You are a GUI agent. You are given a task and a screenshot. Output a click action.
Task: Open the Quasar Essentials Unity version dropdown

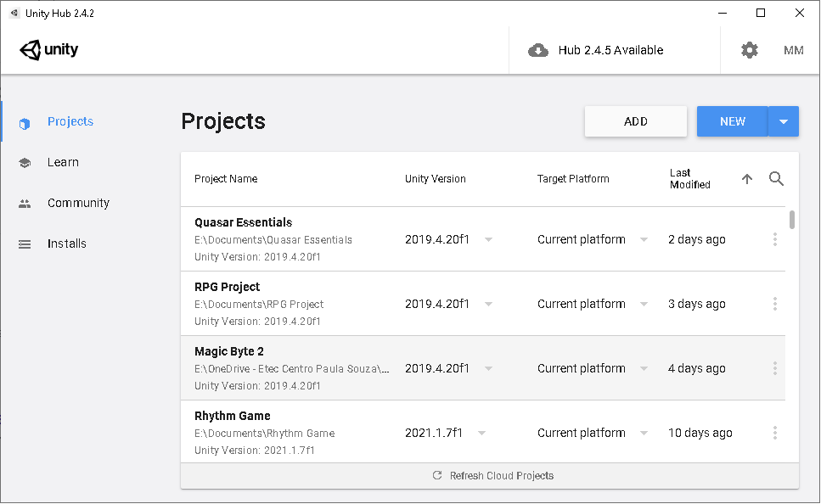tap(488, 239)
